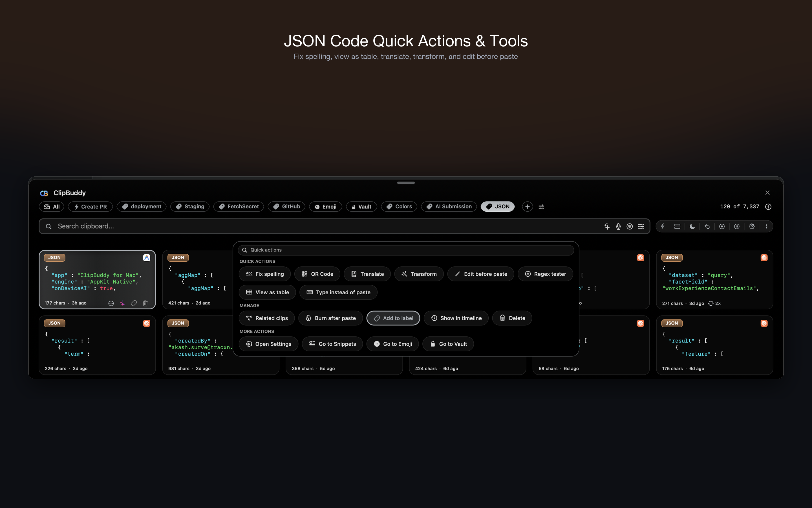Open the Regex tester

[545, 274]
